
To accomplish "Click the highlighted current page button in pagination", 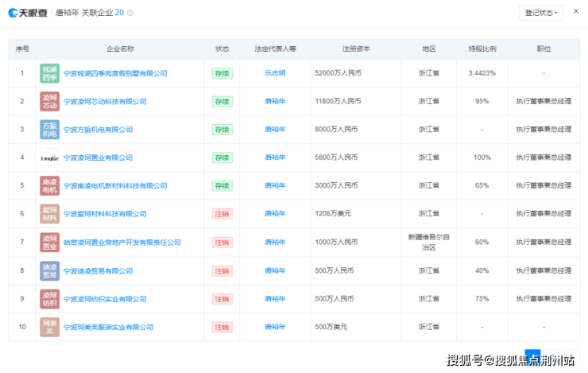I will pyautogui.click(x=532, y=357).
